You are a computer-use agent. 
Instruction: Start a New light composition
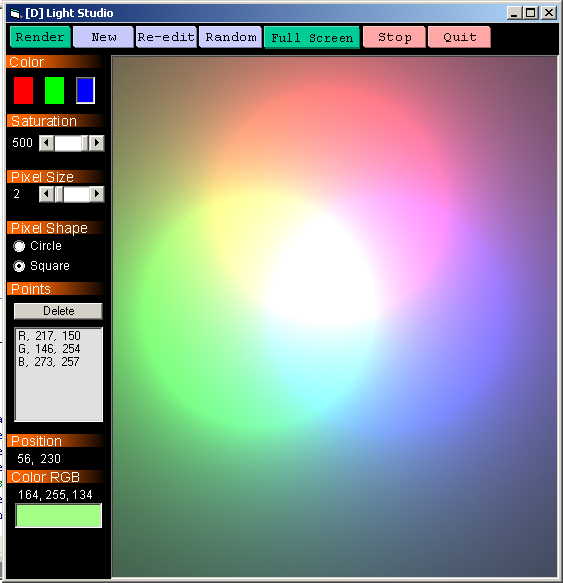coord(103,37)
